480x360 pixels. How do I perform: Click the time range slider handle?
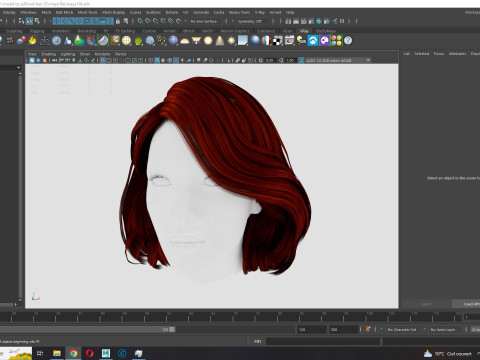[172, 329]
